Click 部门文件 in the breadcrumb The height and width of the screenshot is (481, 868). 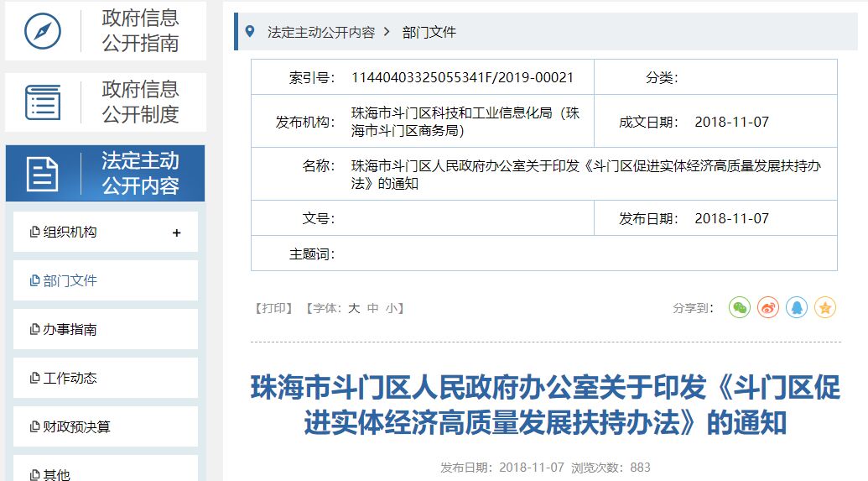click(429, 32)
